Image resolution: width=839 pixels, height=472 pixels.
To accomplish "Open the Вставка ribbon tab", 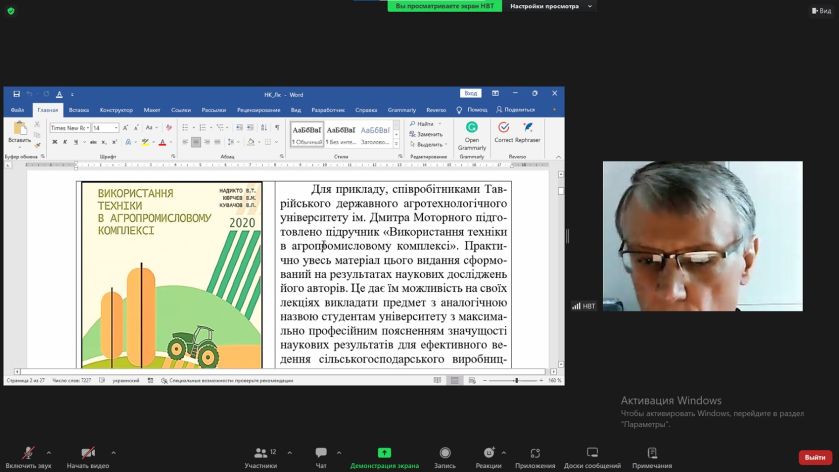I will click(x=79, y=110).
